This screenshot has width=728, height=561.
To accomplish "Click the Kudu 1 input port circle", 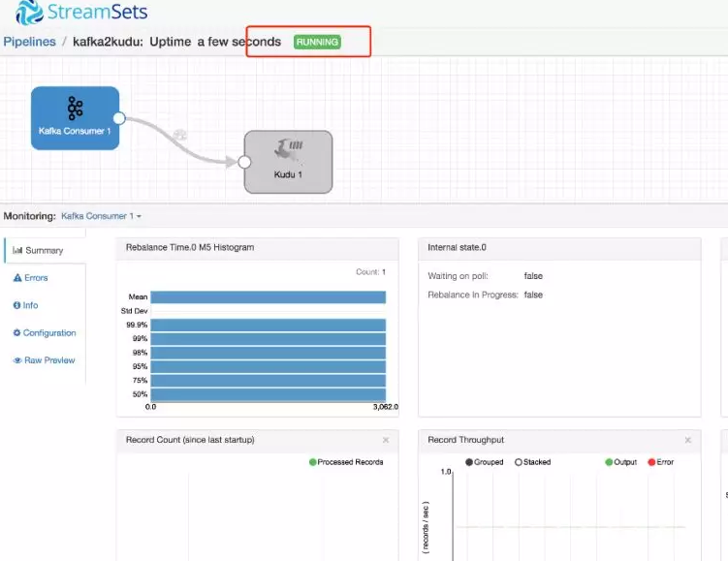I will [x=244, y=162].
